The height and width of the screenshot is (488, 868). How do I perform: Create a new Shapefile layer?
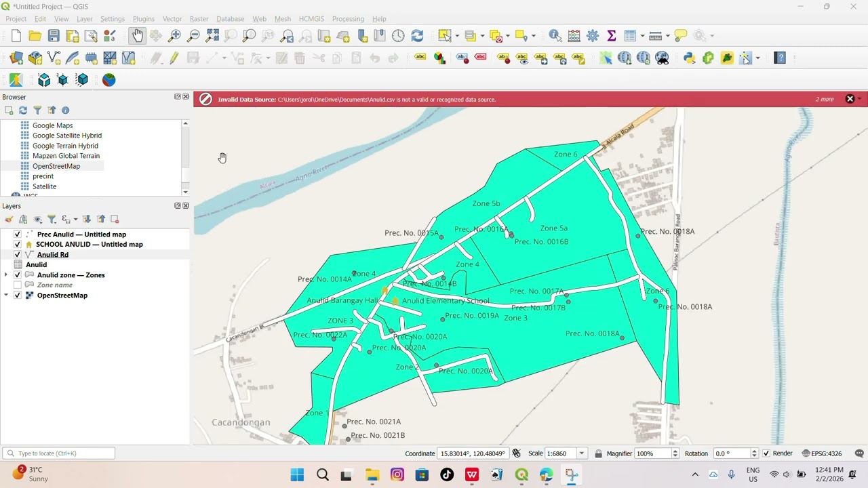tap(54, 58)
